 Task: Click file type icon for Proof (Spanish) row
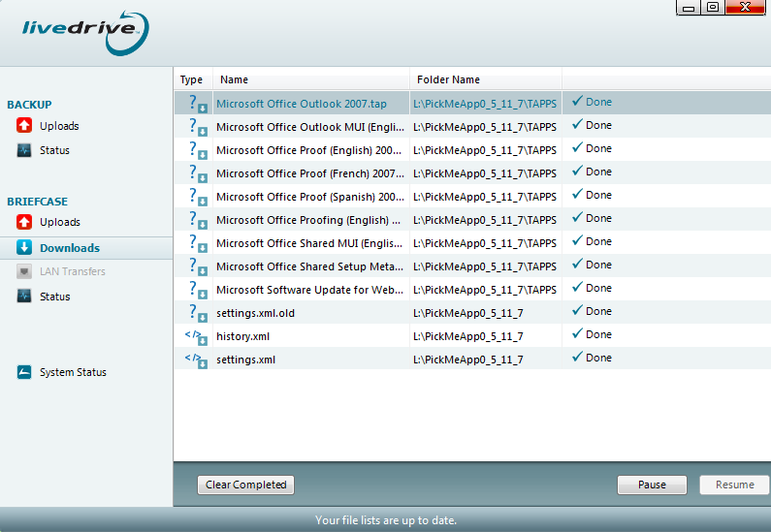[x=197, y=197]
